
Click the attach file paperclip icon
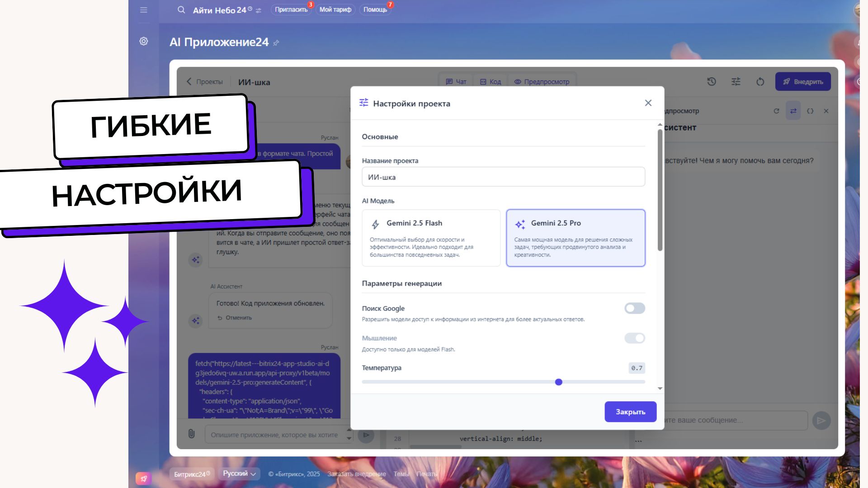192,434
